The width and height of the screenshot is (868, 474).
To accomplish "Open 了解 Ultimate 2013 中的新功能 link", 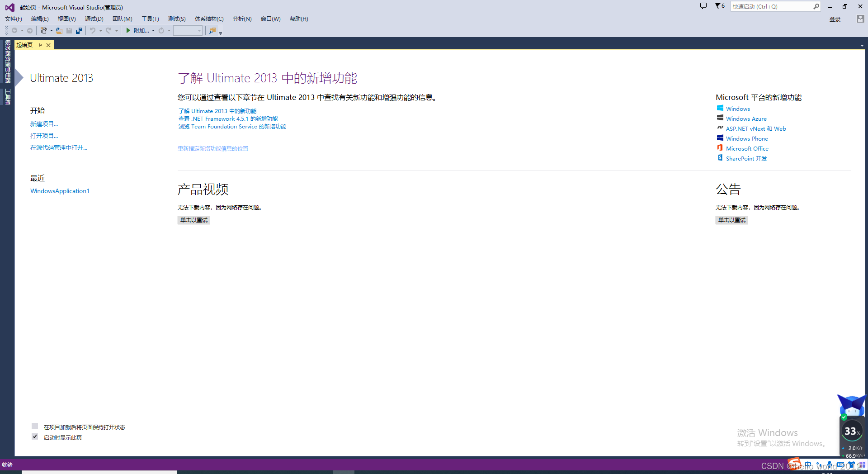I will 217,111.
